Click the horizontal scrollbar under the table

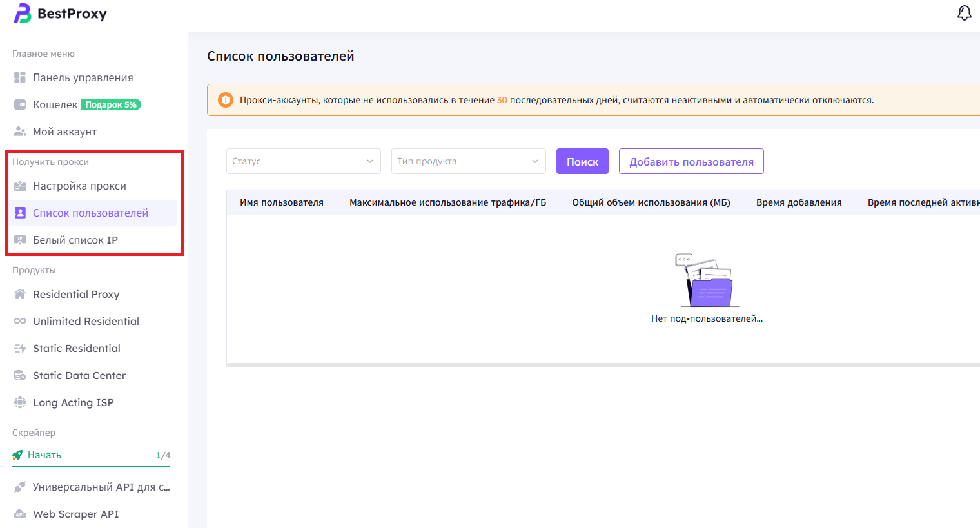click(x=603, y=365)
